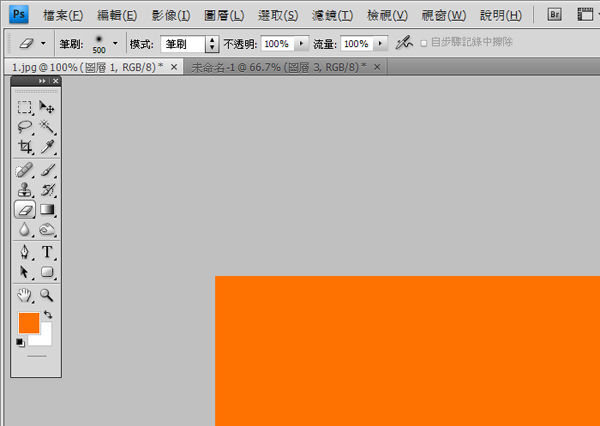Open the 選取(S) menu
600x426 pixels.
tap(278, 16)
